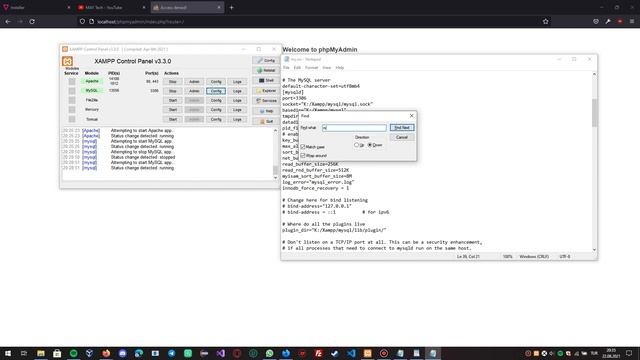Click the XAMPP log scroll up arrow
The image size is (640, 360).
[x=276, y=131]
